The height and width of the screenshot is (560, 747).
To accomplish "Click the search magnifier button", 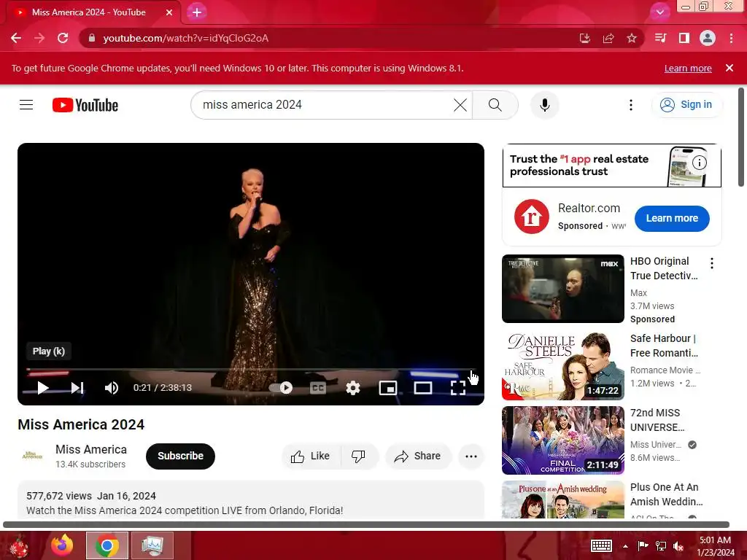I will coord(495,105).
